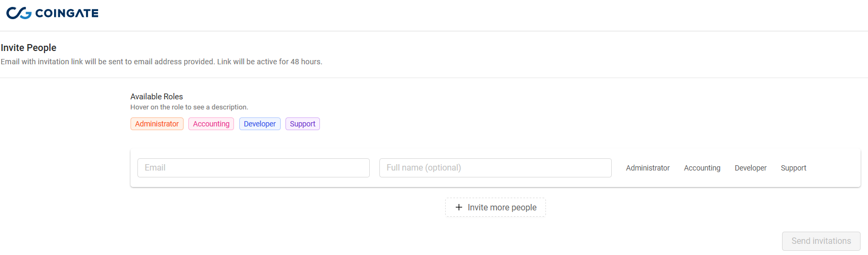Click the COINGATE wordmark text
The width and height of the screenshot is (868, 255).
(67, 13)
